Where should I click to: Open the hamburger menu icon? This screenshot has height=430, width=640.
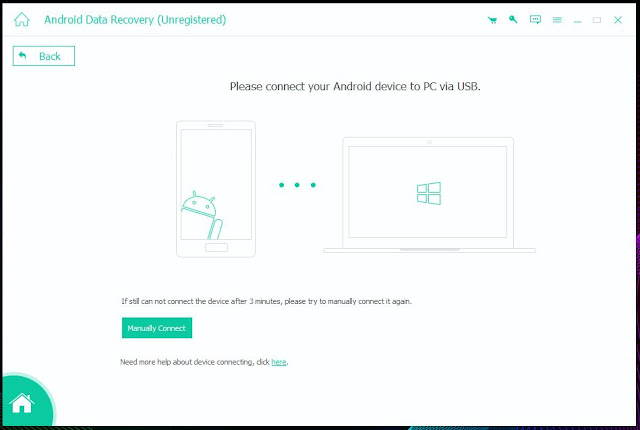[557, 20]
